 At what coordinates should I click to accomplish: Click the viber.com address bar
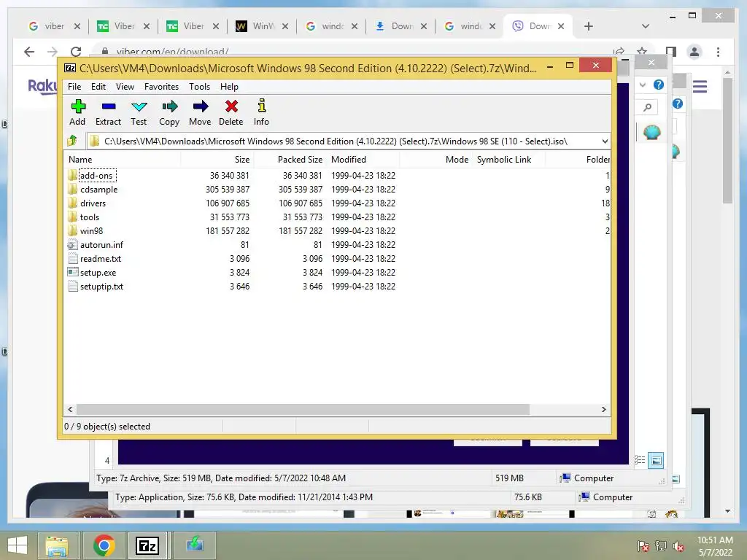pyautogui.click(x=352, y=52)
